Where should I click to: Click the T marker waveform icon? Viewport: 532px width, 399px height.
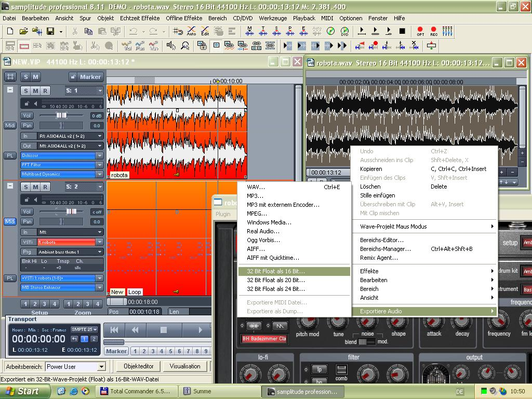point(263,32)
